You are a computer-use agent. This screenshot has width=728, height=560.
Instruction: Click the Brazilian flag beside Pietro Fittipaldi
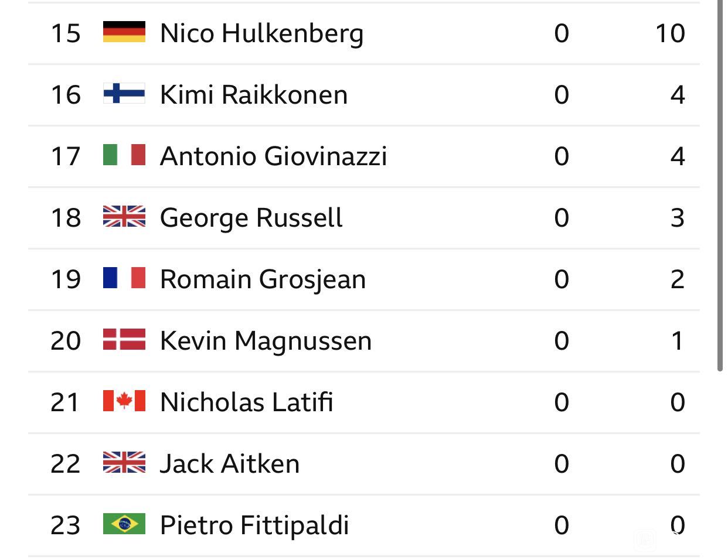click(124, 524)
